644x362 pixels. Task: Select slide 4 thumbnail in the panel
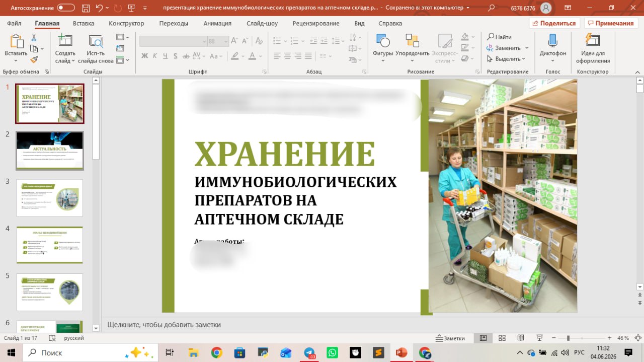pos(50,245)
